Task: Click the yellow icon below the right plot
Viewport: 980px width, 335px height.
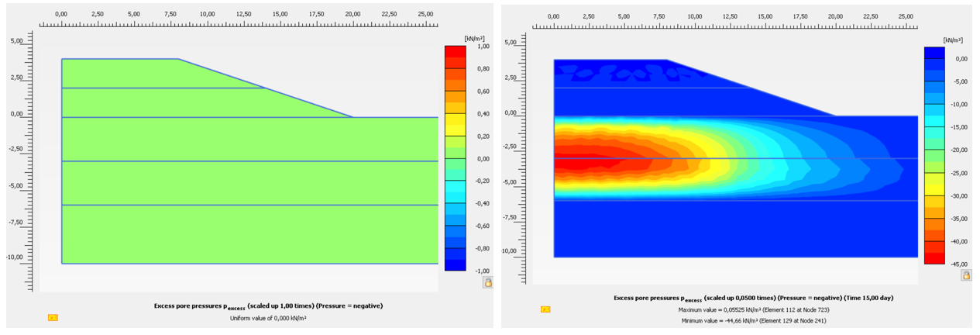Action: coord(545,309)
